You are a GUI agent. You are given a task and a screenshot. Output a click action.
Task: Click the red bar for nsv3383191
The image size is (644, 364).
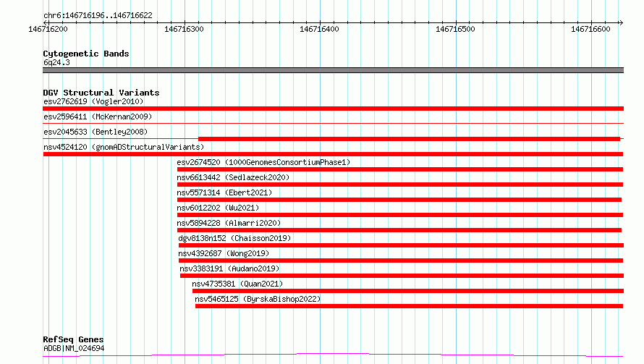coord(402,276)
